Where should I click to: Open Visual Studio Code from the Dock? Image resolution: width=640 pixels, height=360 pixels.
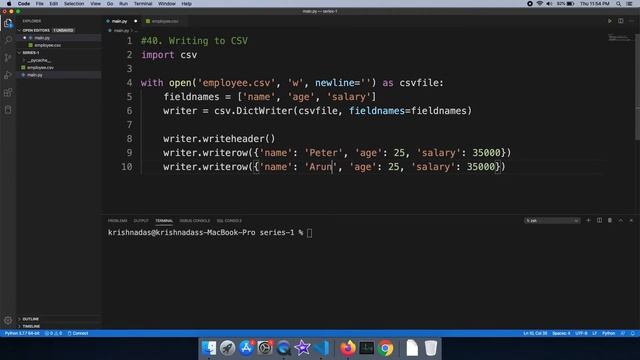point(321,348)
